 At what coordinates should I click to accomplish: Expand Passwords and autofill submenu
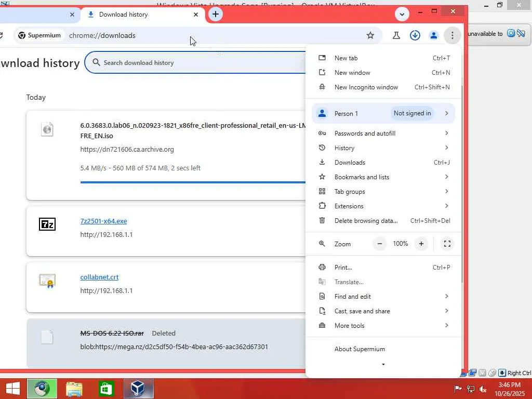[384, 134]
